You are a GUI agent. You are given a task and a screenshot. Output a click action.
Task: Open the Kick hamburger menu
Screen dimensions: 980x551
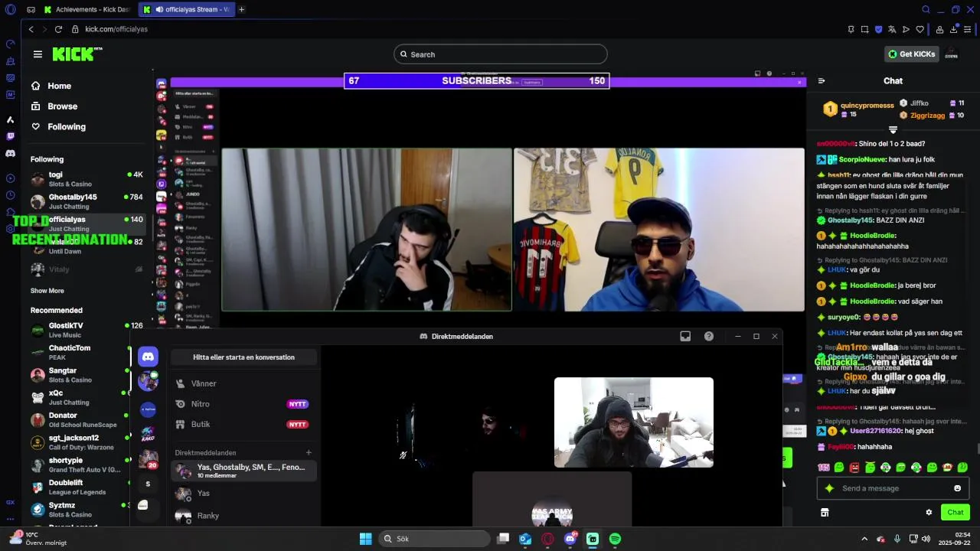[x=38, y=54]
